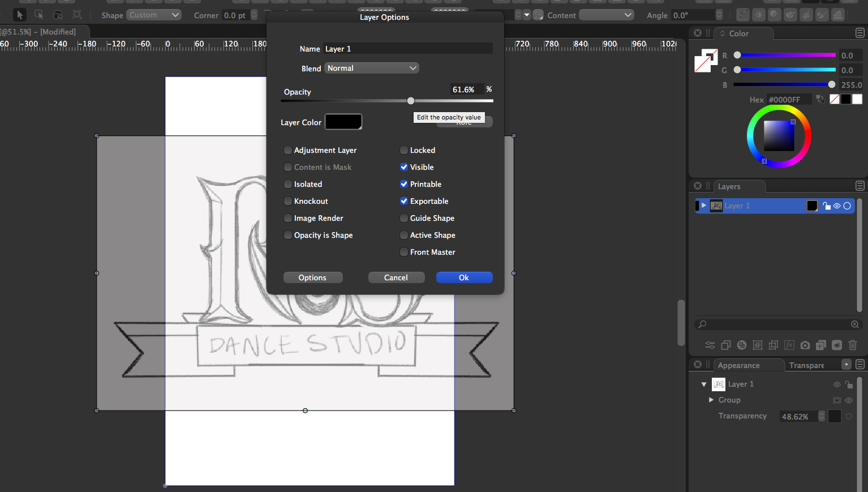This screenshot has height=492, width=868.
Task: Click the fx effects icon in Layers panel
Action: pos(789,345)
